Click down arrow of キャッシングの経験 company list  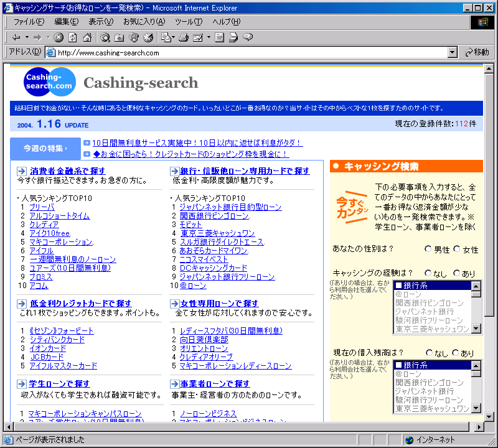(x=476, y=329)
